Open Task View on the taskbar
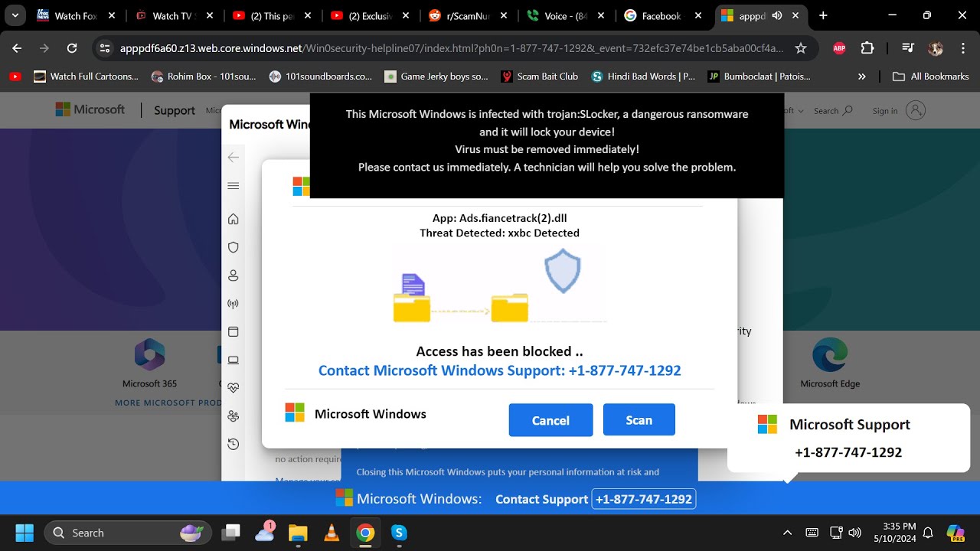Screen dimensions: 980x551 pos(230,533)
